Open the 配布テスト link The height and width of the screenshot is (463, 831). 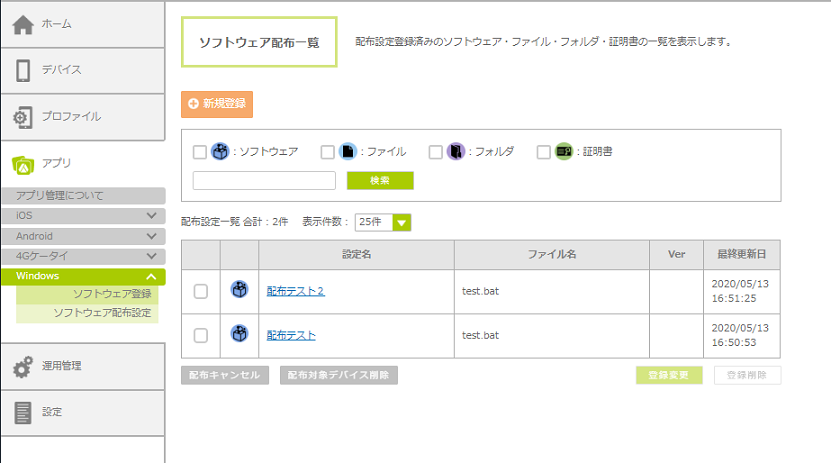[291, 335]
